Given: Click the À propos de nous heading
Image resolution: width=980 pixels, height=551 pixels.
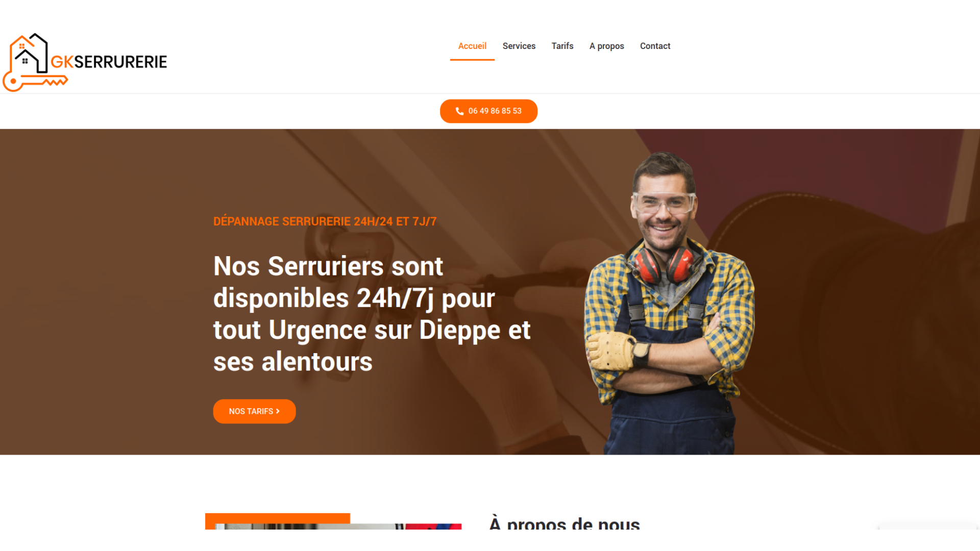Looking at the screenshot, I should click(565, 522).
